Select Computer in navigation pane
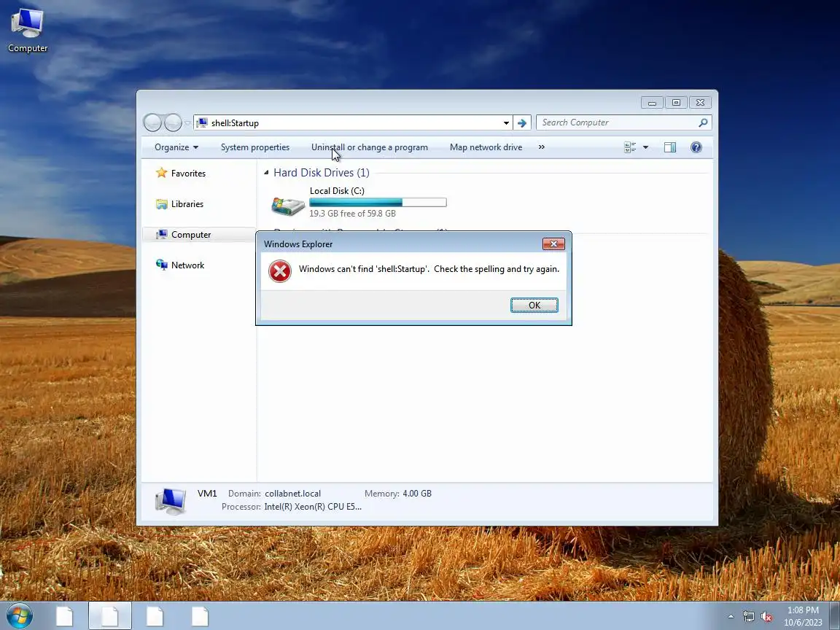 click(x=191, y=235)
